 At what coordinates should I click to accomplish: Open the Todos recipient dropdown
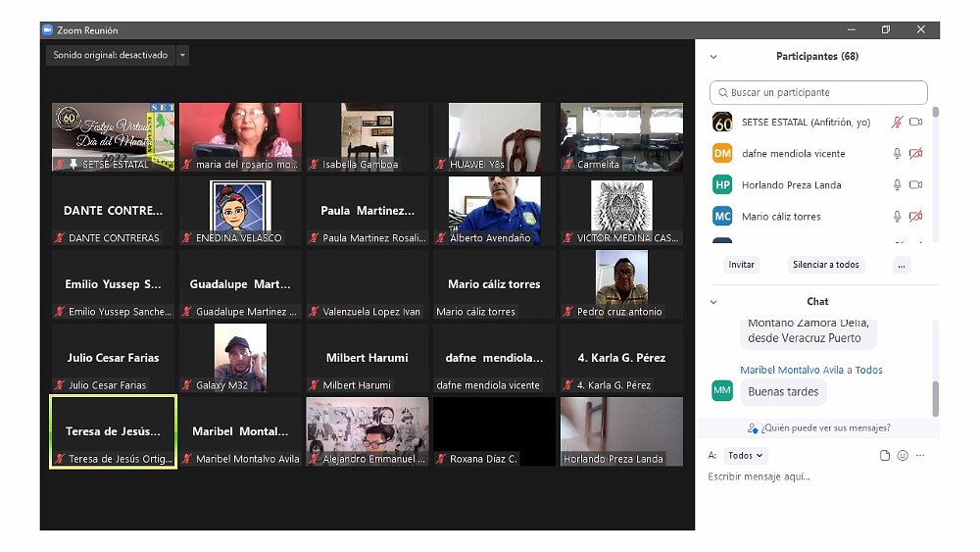pyautogui.click(x=747, y=456)
